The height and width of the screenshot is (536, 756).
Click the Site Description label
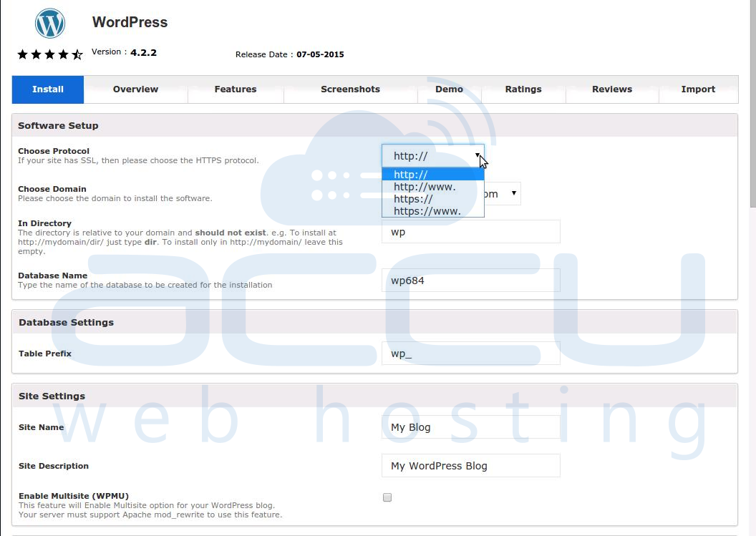(54, 466)
